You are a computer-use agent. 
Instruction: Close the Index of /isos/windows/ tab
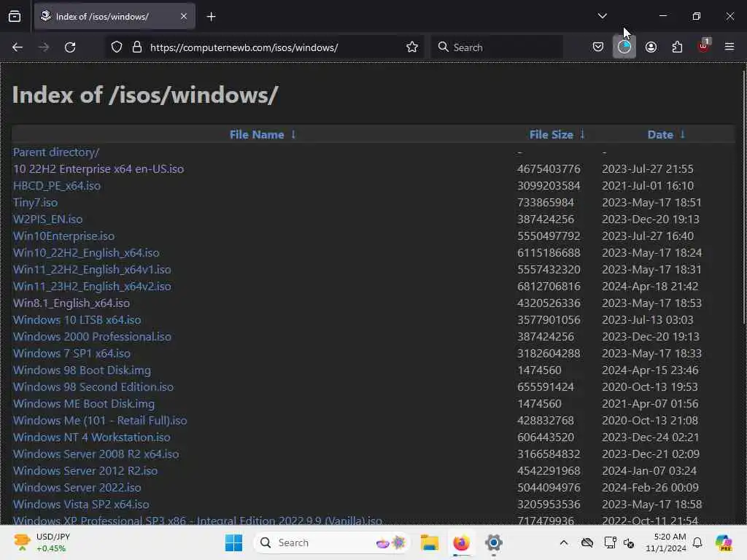click(184, 16)
